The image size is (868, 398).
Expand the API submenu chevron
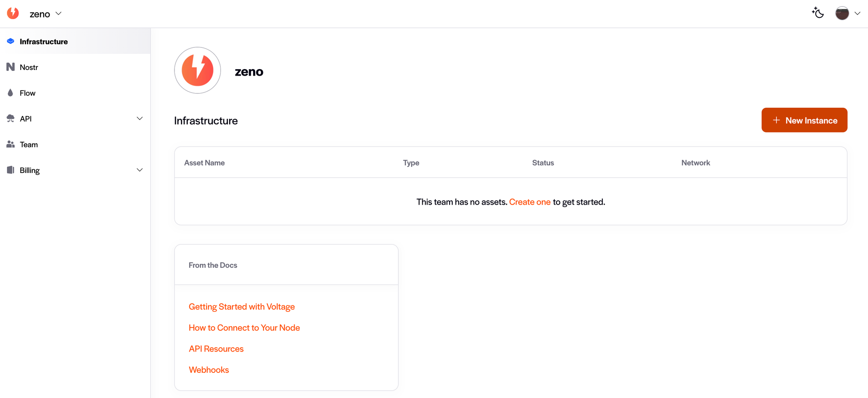coord(139,119)
